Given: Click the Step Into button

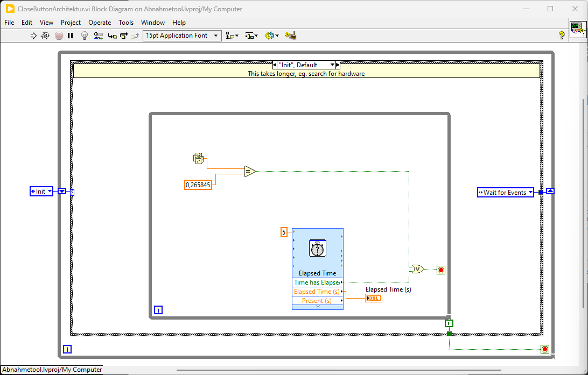Looking at the screenshot, I should (112, 36).
